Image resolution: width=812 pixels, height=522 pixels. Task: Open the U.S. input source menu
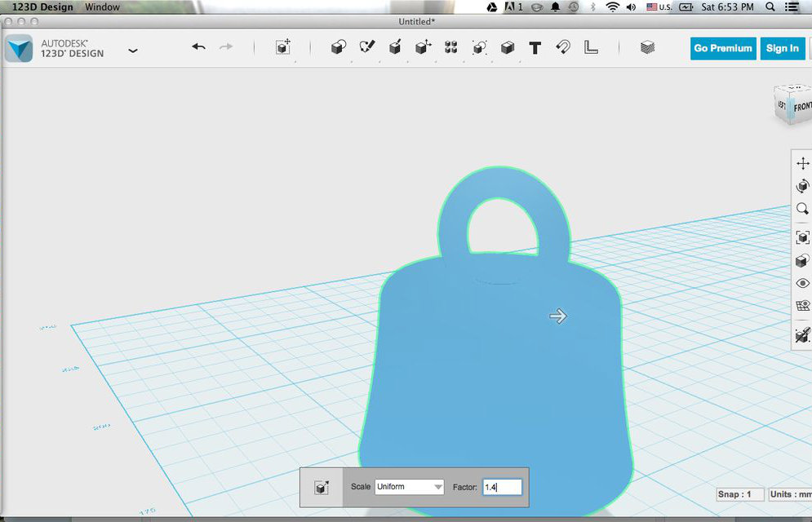[x=659, y=7]
